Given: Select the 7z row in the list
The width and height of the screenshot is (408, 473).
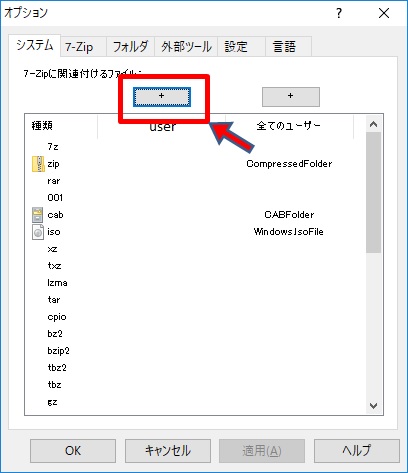Looking at the screenshot, I should click(195, 147).
